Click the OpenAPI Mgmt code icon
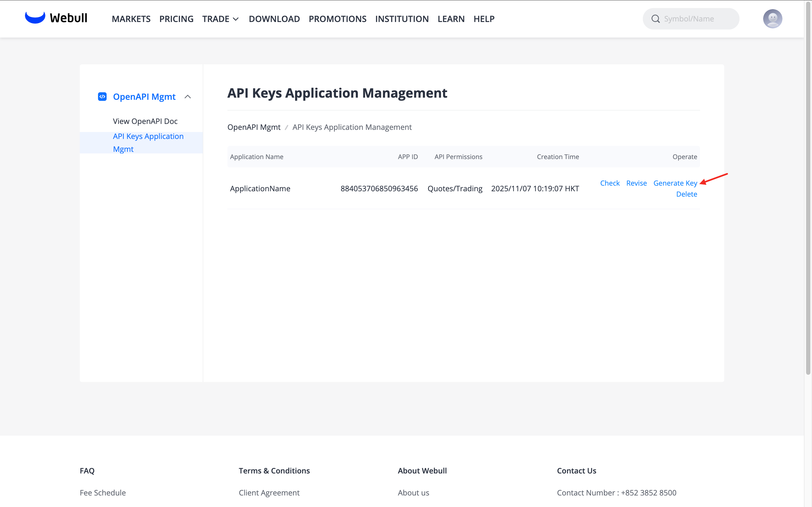The width and height of the screenshot is (812, 507). tap(102, 97)
